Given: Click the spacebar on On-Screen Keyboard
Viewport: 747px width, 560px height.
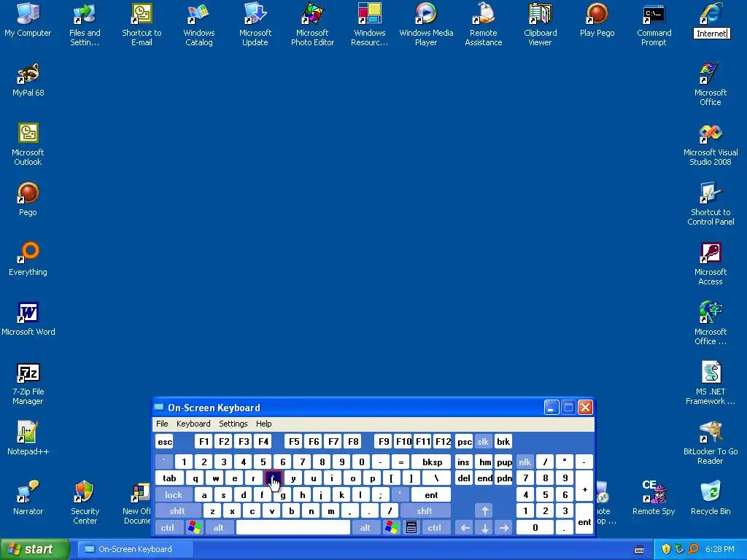Looking at the screenshot, I should point(293,528).
